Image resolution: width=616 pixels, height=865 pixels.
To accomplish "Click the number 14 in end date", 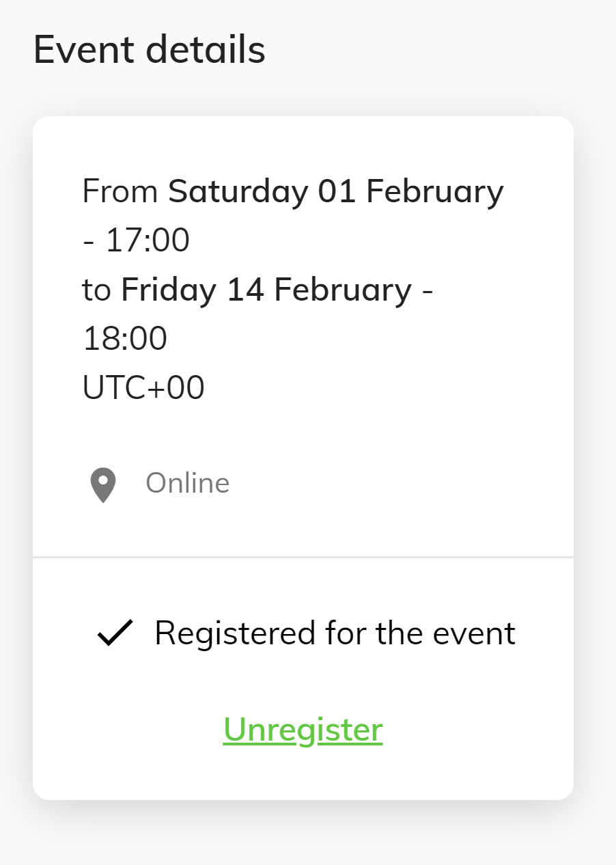I will (245, 290).
